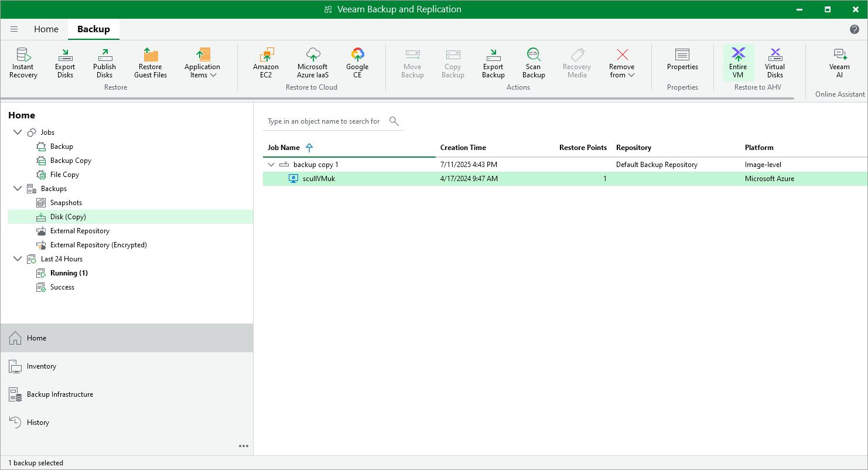Click the Image-level platform cell

763,165
